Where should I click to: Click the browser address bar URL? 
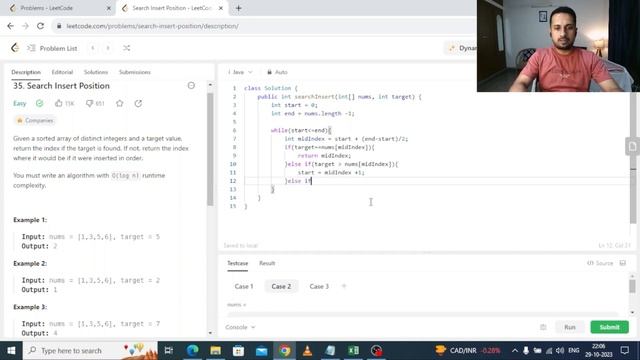153,26
